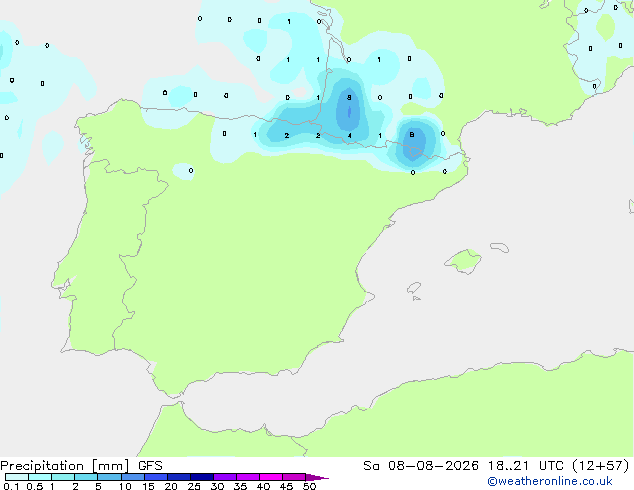Viewport: 634px width, 490px height.
Task: Click the legend arrow for above 50 mm
Action: (x=317, y=477)
